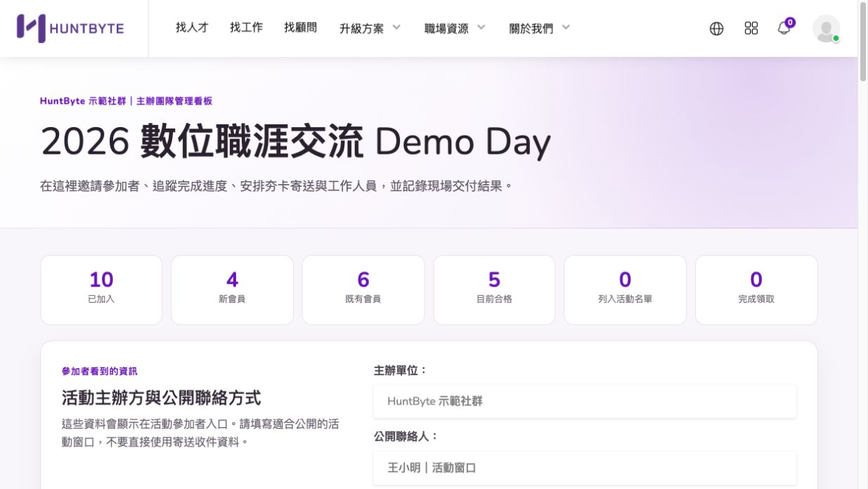Click the 新會員 stat card
This screenshot has width=868, height=489.
[x=232, y=289]
